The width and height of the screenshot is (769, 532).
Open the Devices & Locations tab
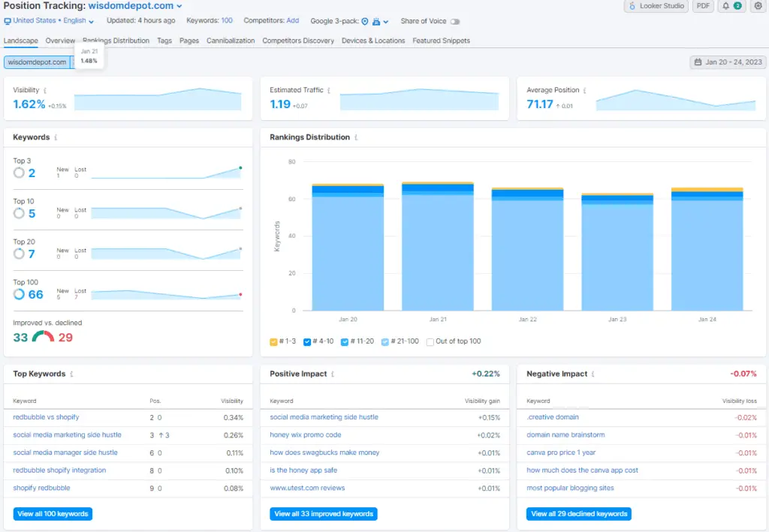click(x=373, y=41)
